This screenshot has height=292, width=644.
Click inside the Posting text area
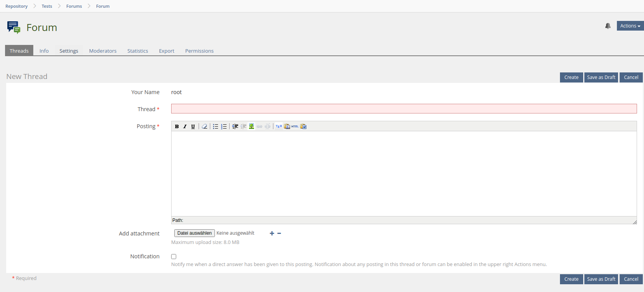pyautogui.click(x=404, y=174)
